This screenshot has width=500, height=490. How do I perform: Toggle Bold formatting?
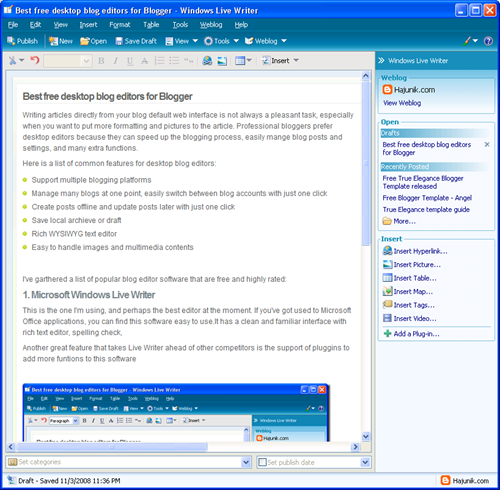click(101, 61)
